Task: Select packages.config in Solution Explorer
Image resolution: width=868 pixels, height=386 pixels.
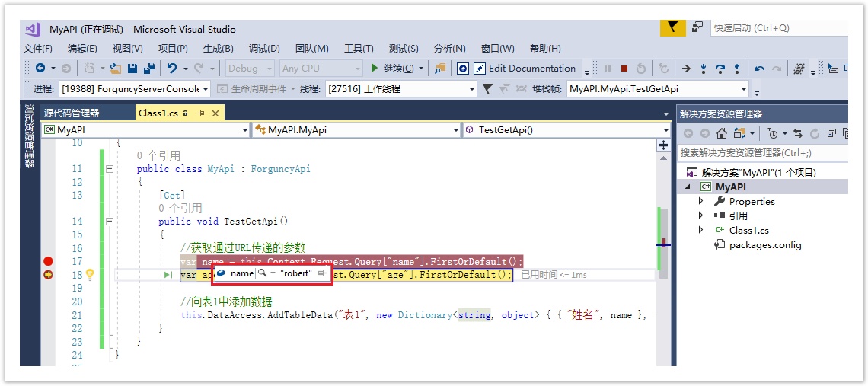Action: pos(765,245)
